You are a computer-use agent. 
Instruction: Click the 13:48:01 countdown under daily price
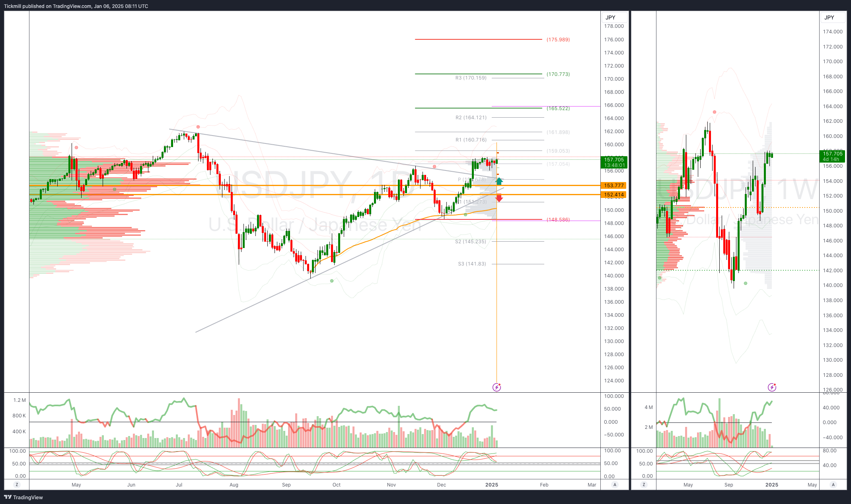614,165
